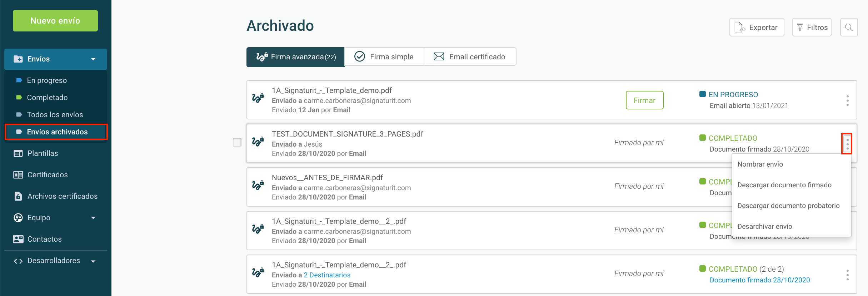Go to Archivos certificados

coord(63,196)
